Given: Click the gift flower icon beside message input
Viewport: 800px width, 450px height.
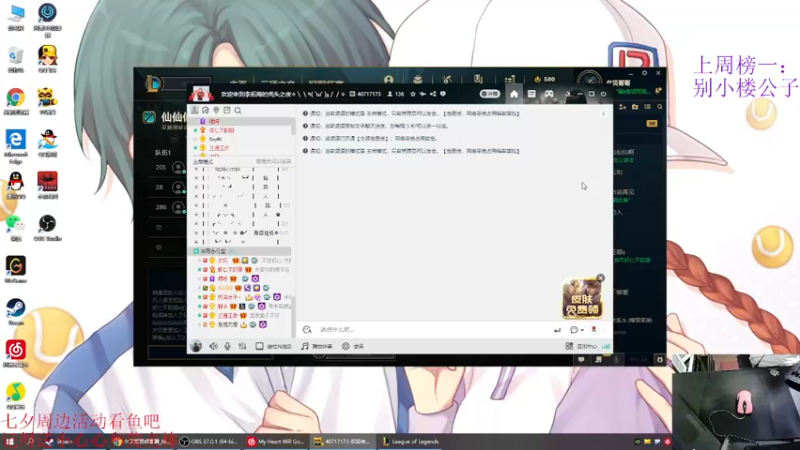Looking at the screenshot, I should (x=593, y=330).
